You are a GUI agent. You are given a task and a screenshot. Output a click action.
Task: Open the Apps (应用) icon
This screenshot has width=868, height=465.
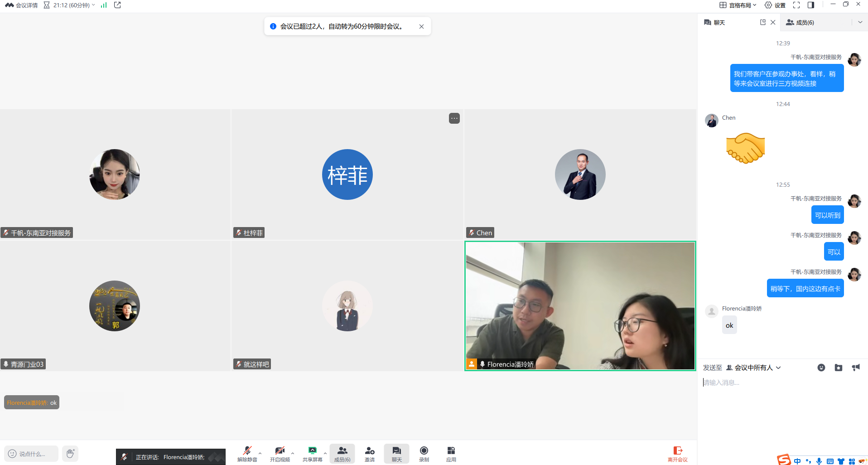pyautogui.click(x=451, y=453)
